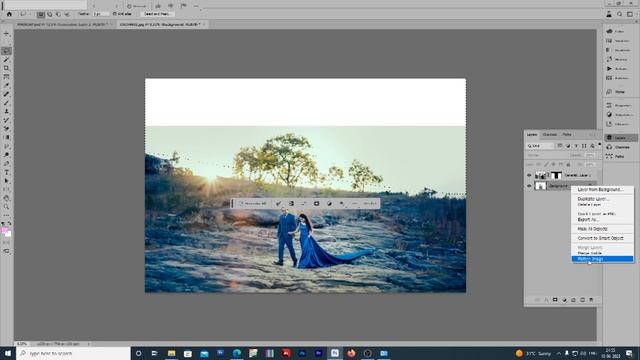Switch to the Channels tab in Layers panel

click(549, 134)
